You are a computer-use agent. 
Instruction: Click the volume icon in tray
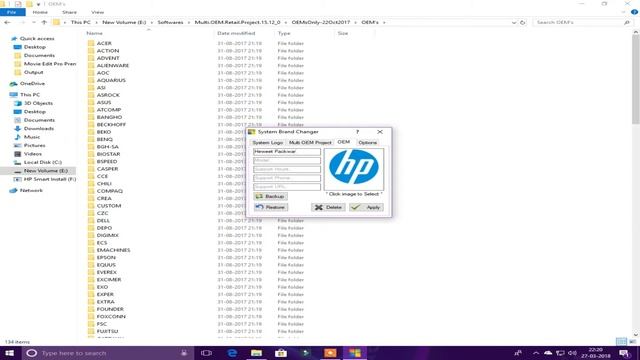coord(572,353)
